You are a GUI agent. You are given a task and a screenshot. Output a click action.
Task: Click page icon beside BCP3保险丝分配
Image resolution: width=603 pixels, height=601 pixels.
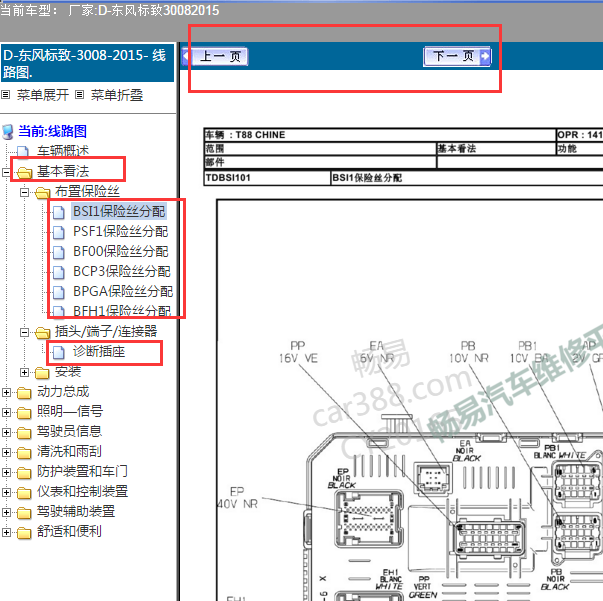tap(58, 272)
